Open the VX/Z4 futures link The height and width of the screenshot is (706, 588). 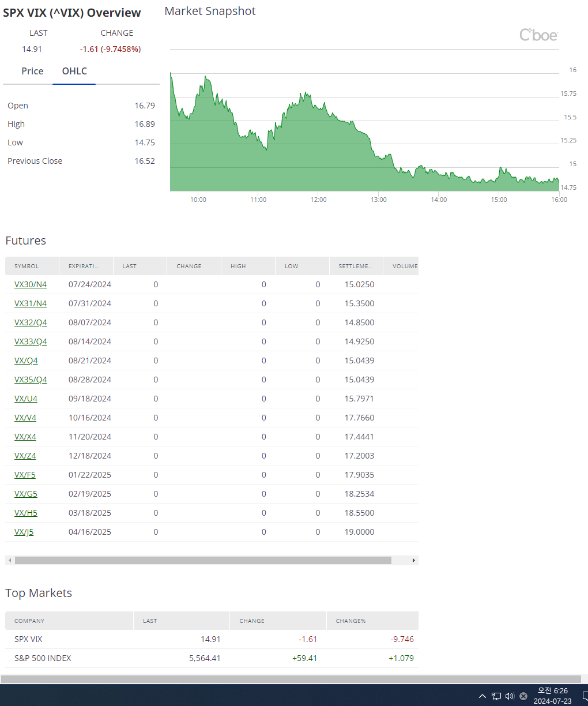[x=25, y=456]
